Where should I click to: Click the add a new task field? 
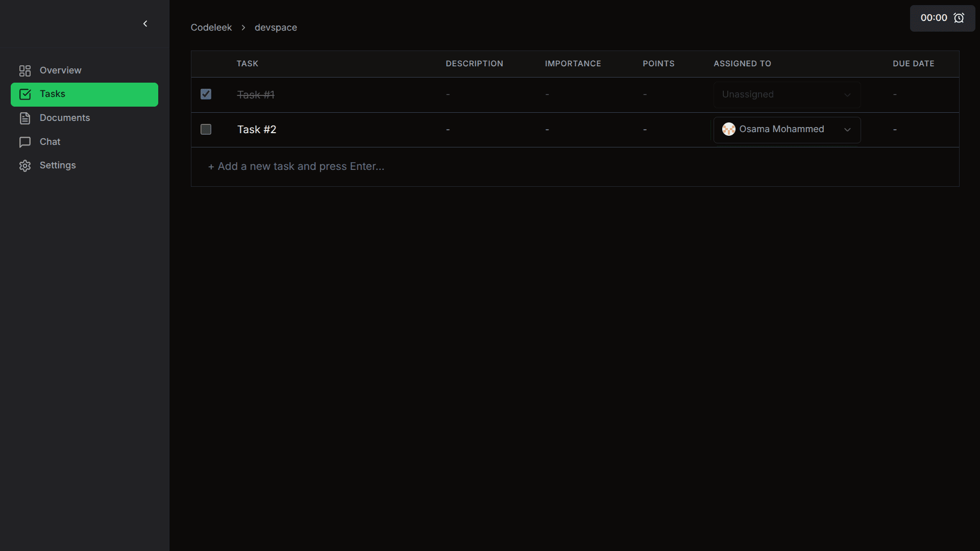click(296, 166)
